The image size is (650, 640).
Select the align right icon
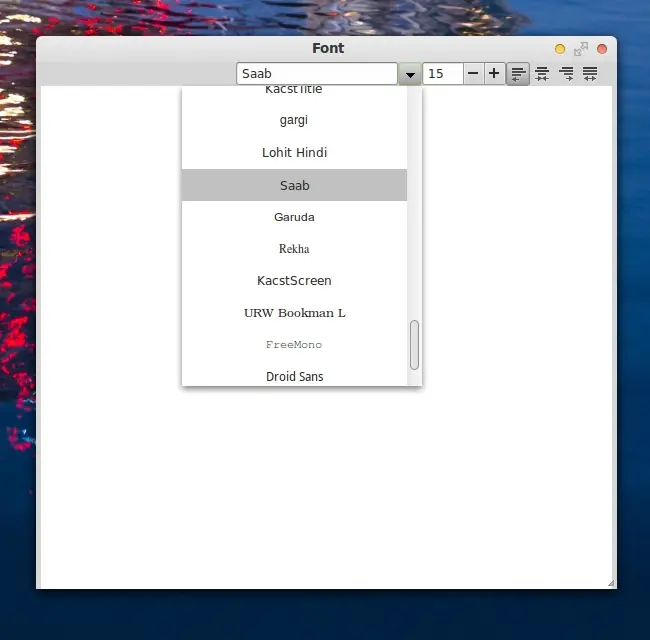coord(566,74)
